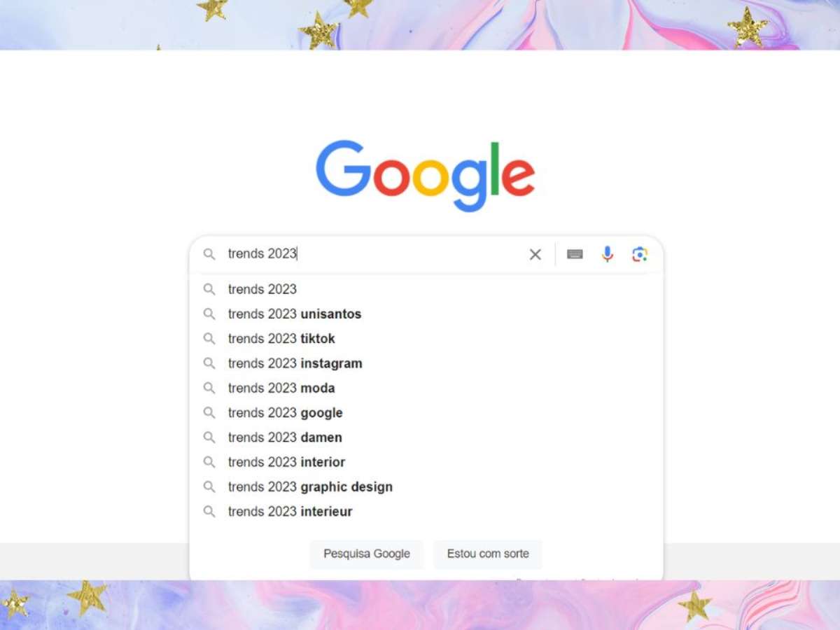This screenshot has width=840, height=630.
Task: Click the Google logo
Action: pyautogui.click(x=426, y=176)
